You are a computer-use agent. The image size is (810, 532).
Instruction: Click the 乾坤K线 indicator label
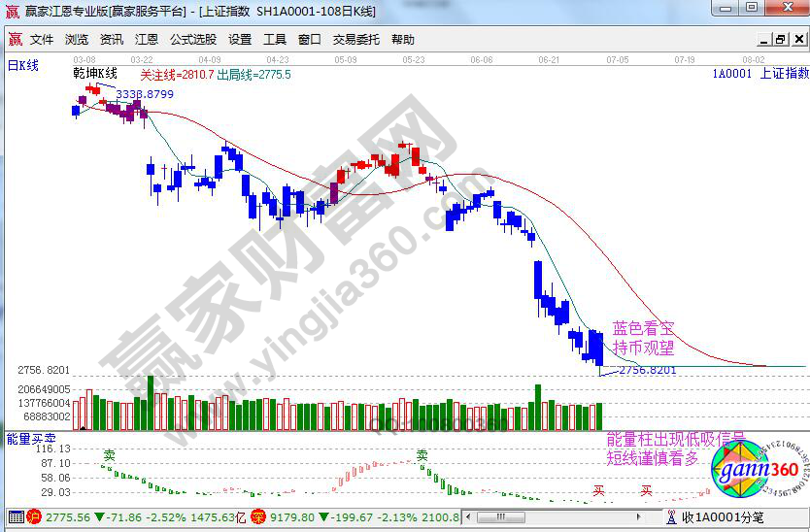[95, 74]
